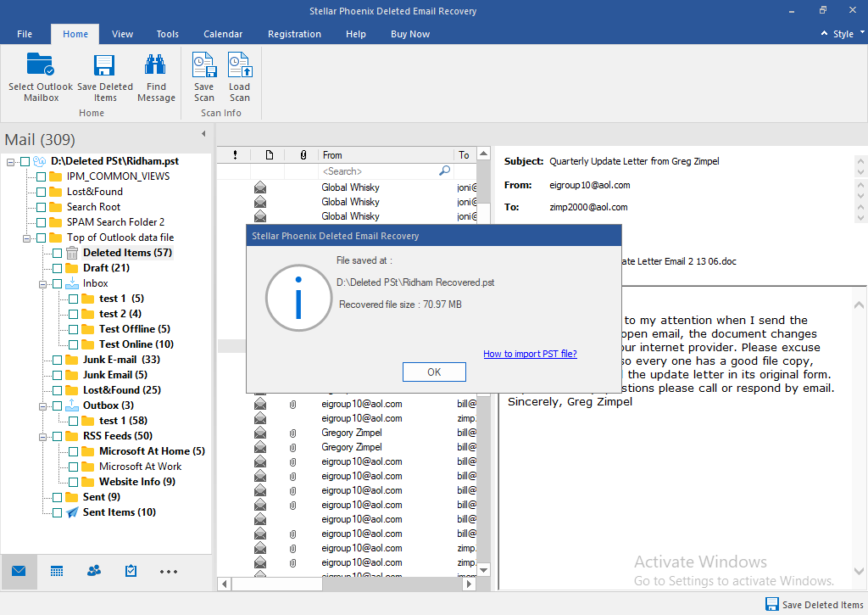Click search magnifier in From column

(x=444, y=171)
